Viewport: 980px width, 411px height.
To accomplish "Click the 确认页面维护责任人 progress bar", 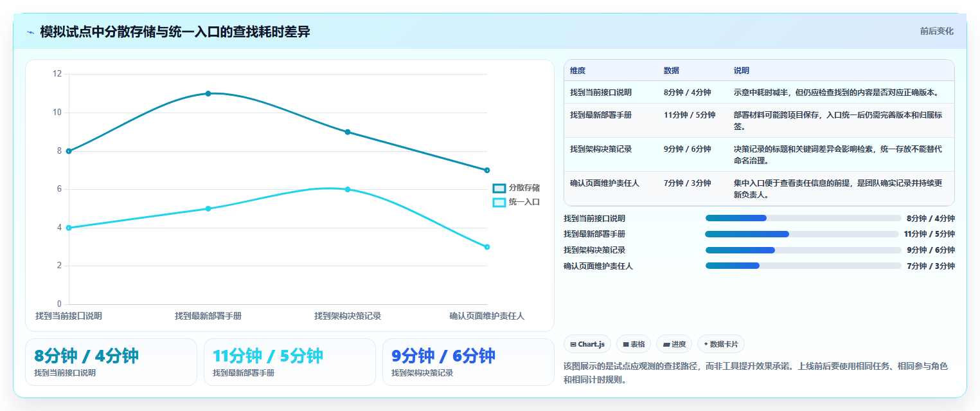I will 803,266.
